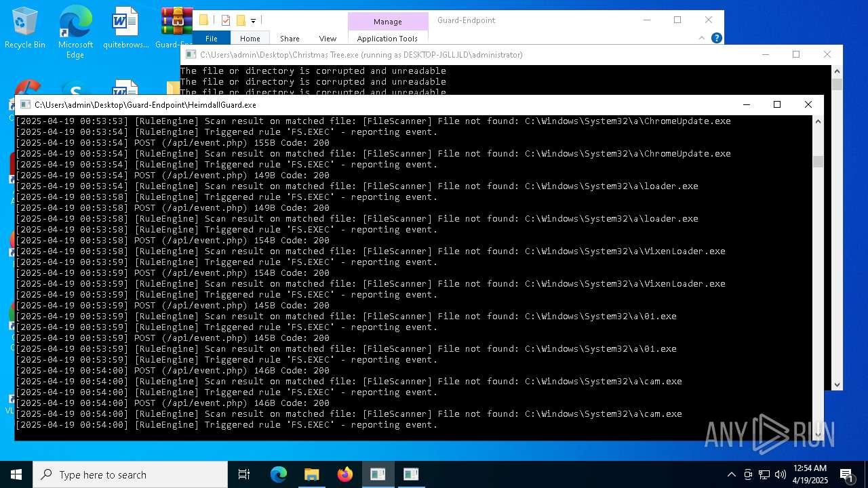Open the Guard-Ex WinRAR archive icon
The image size is (868, 488).
tap(175, 28)
